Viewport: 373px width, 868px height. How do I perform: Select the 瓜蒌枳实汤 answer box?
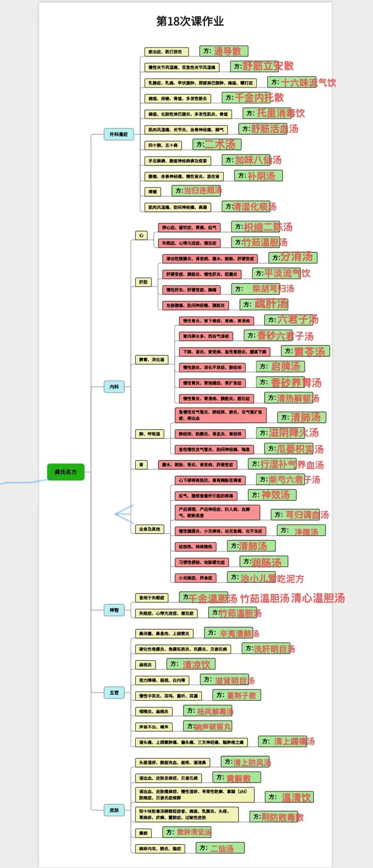289,448
